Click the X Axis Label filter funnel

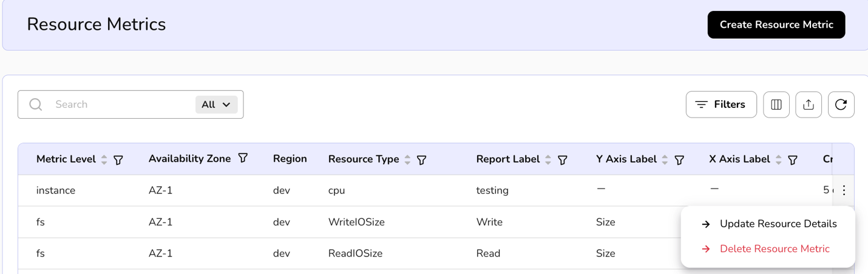(x=793, y=160)
